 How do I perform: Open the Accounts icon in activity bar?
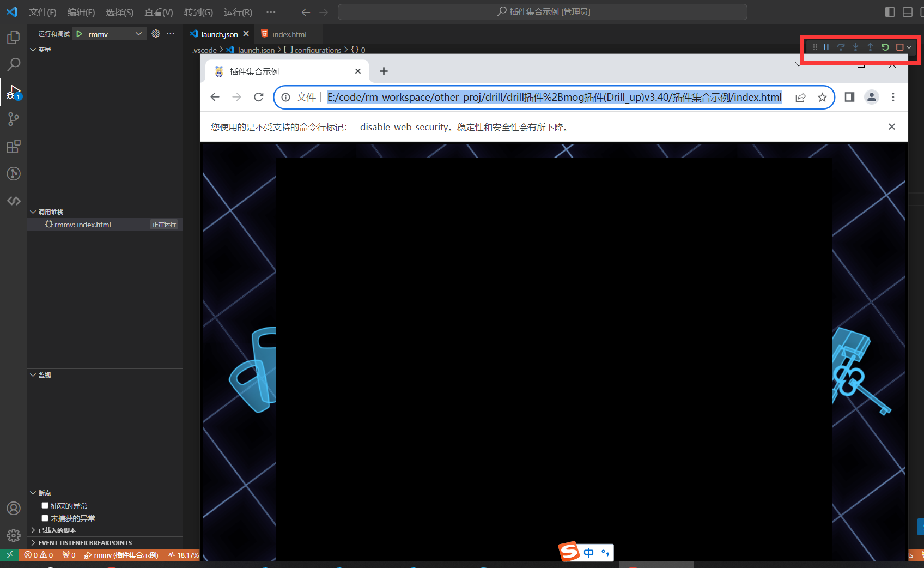14,508
